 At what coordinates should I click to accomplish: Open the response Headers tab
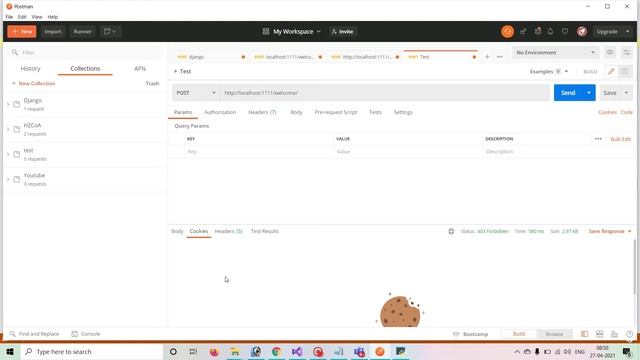(229, 231)
